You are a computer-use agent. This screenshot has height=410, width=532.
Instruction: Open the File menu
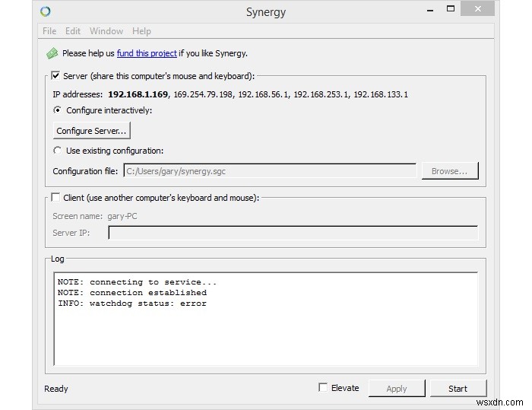49,31
